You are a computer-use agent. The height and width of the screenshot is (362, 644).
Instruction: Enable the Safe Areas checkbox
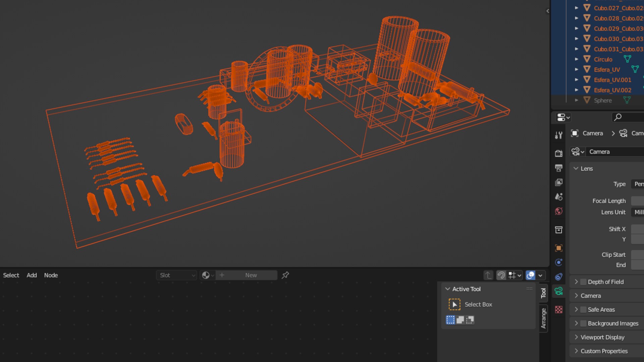(584, 309)
